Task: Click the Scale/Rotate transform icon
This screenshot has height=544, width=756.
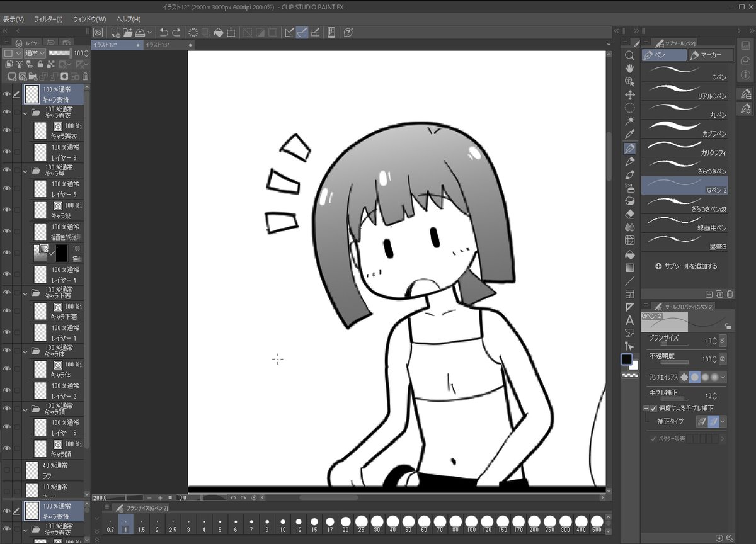Action: (231, 32)
